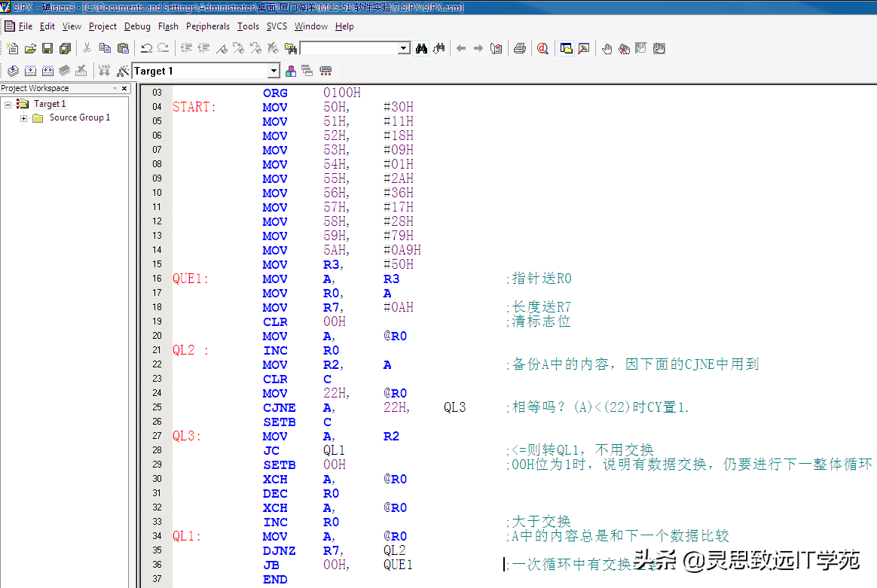
Task: Cut the selected text
Action: pos(87,49)
